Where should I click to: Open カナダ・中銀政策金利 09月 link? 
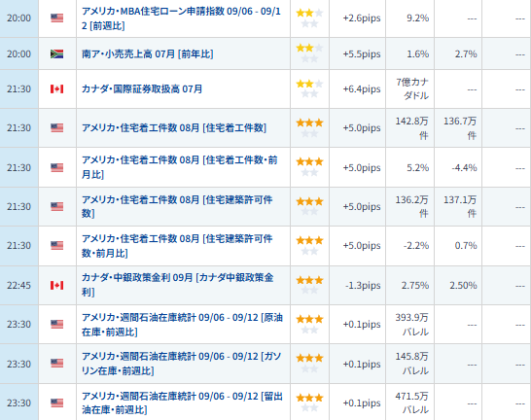click(177, 285)
